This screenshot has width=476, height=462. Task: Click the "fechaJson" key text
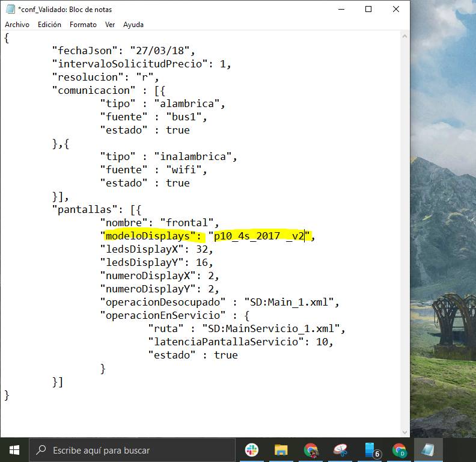pyautogui.click(x=85, y=51)
